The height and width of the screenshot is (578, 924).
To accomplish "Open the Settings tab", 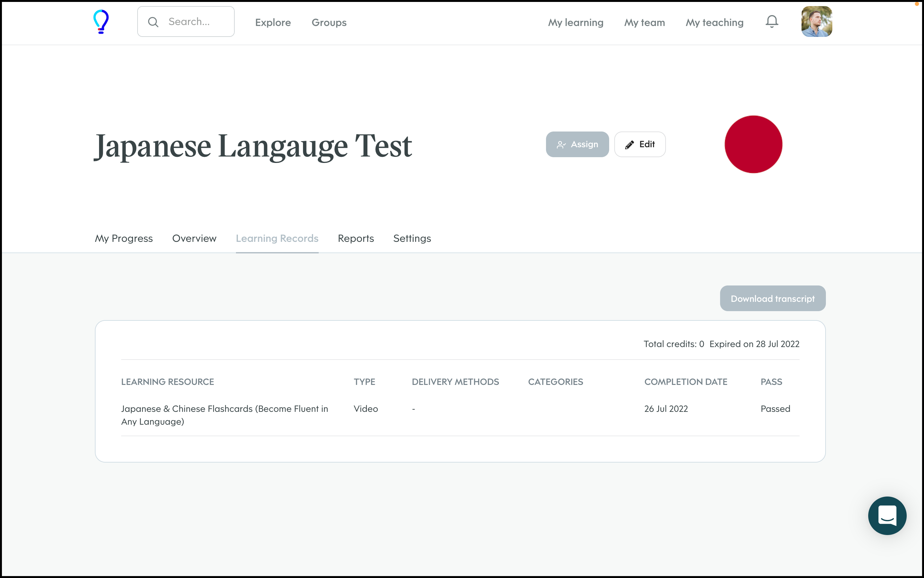I will (412, 238).
